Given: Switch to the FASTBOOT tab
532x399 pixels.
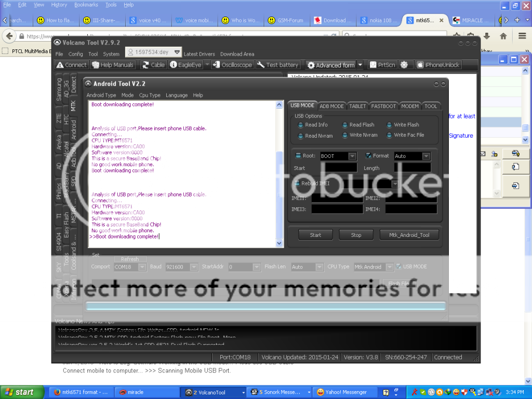Looking at the screenshot, I should [x=383, y=106].
